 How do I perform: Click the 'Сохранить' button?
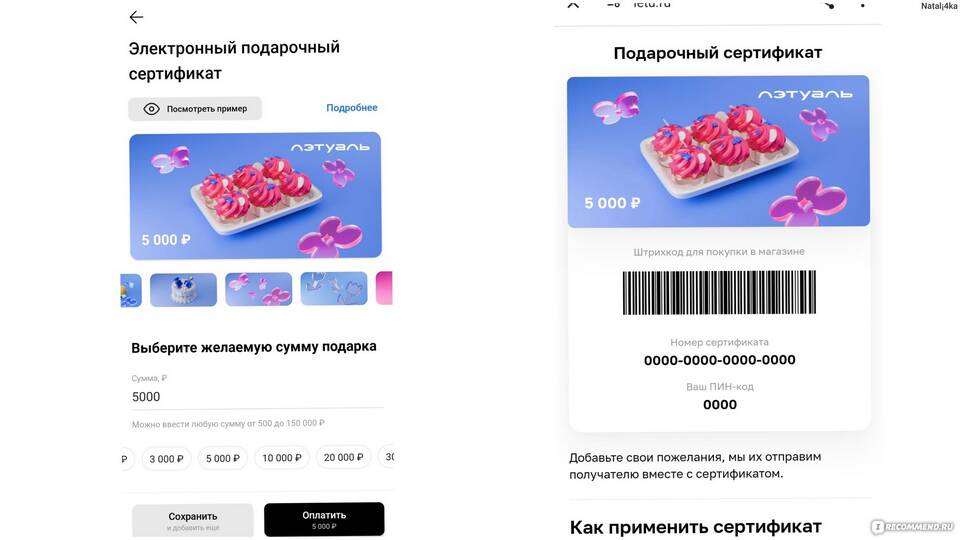pyautogui.click(x=193, y=520)
